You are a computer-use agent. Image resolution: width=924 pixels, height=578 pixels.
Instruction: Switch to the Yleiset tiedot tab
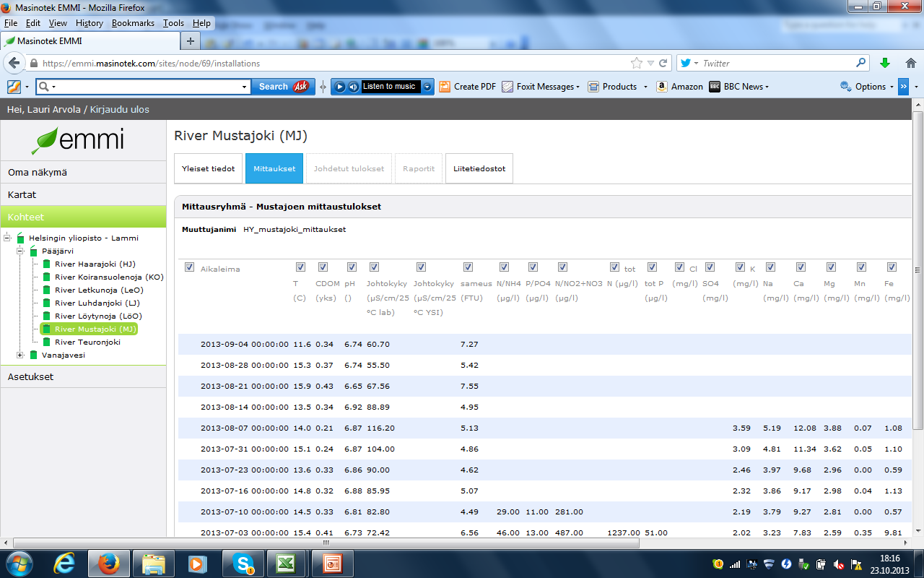pyautogui.click(x=209, y=168)
